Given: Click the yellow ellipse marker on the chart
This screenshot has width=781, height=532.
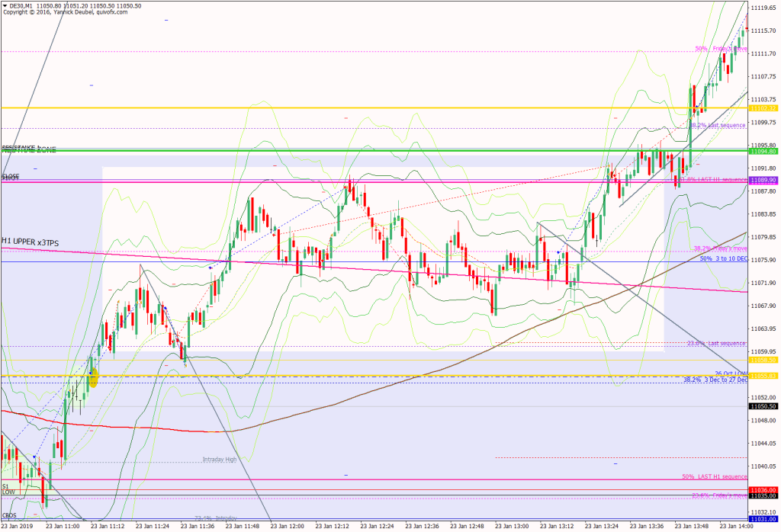Looking at the screenshot, I should [x=94, y=378].
